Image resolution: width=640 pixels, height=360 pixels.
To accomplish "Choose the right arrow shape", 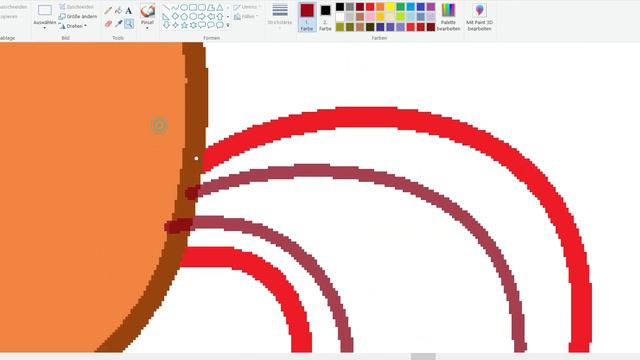I will [x=202, y=16].
